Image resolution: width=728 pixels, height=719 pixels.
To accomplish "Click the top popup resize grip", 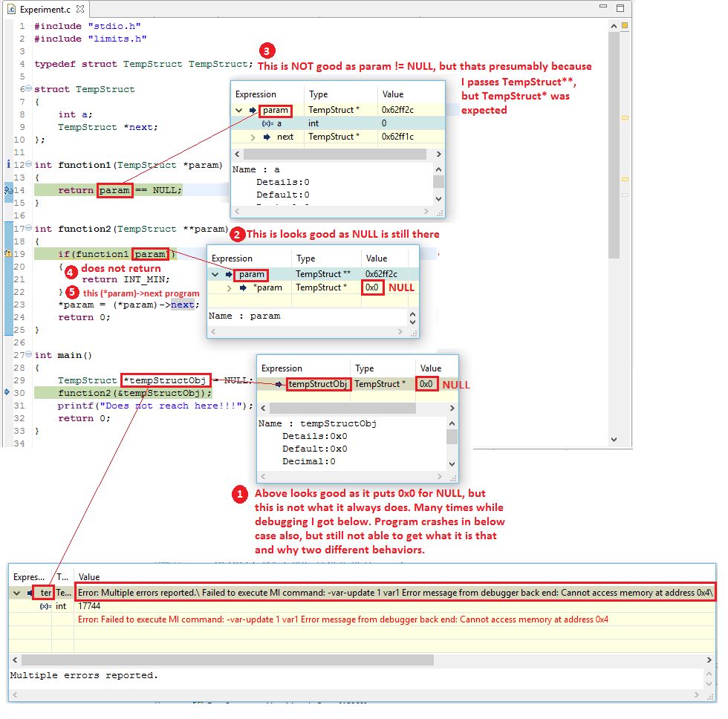I will point(440,212).
